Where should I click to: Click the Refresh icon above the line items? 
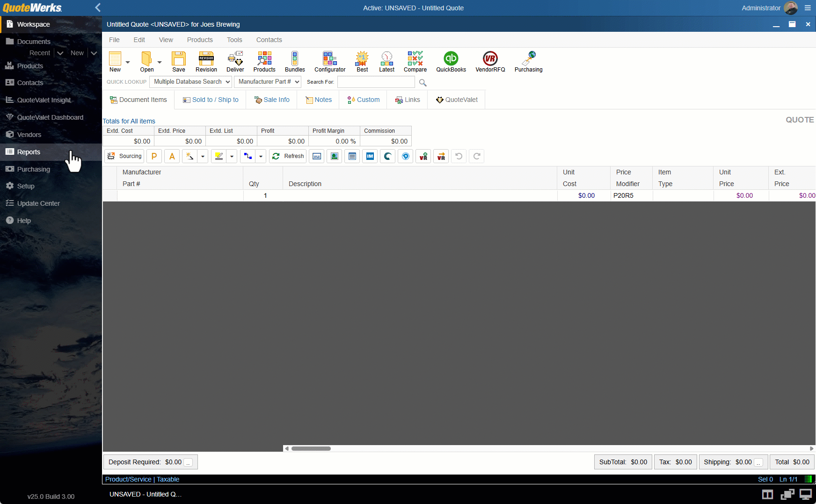(288, 156)
